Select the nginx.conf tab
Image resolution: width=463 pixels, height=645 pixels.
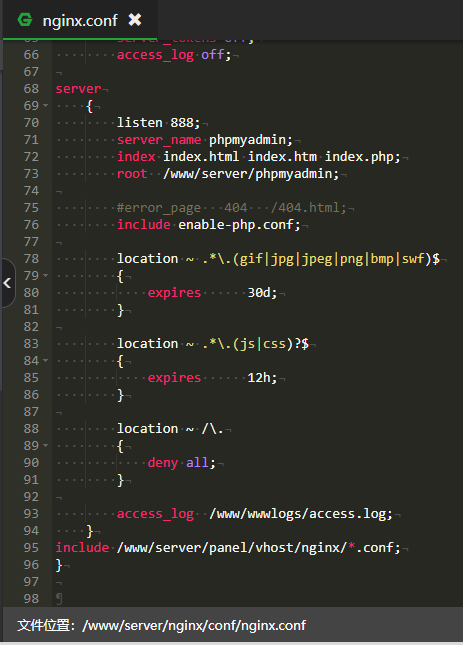click(x=80, y=20)
